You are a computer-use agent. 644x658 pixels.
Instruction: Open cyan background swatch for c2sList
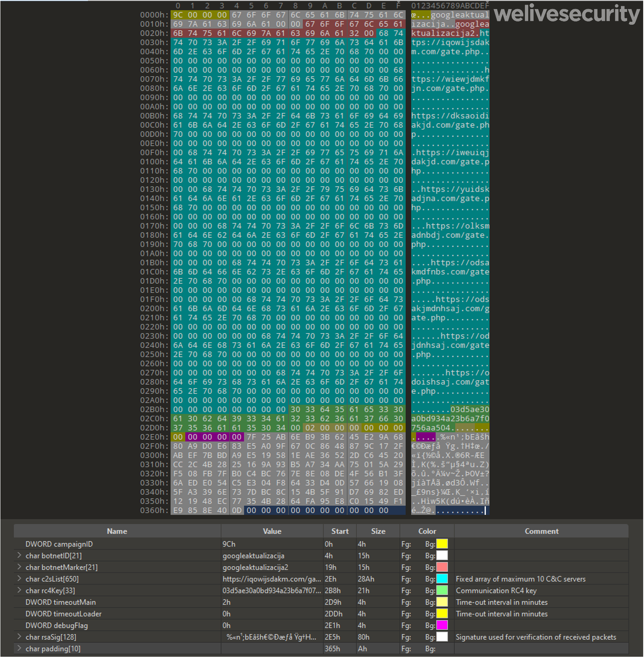(442, 579)
